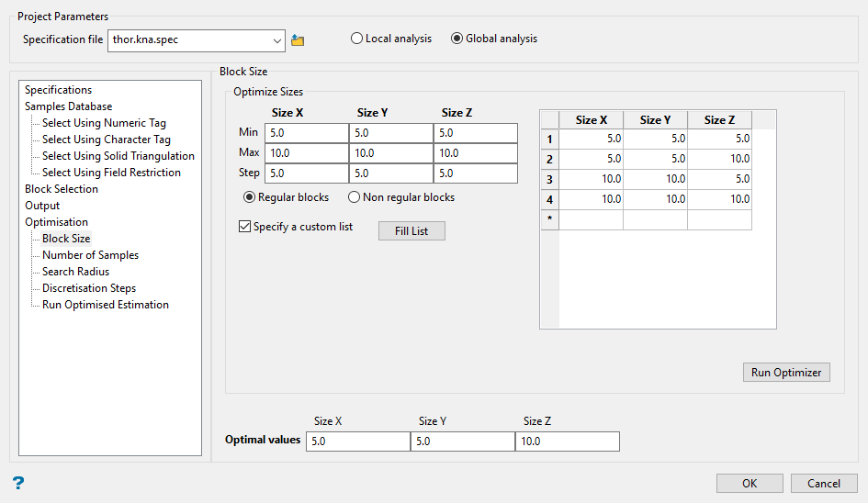Select Global analysis option
The image size is (868, 503).
[x=457, y=39]
